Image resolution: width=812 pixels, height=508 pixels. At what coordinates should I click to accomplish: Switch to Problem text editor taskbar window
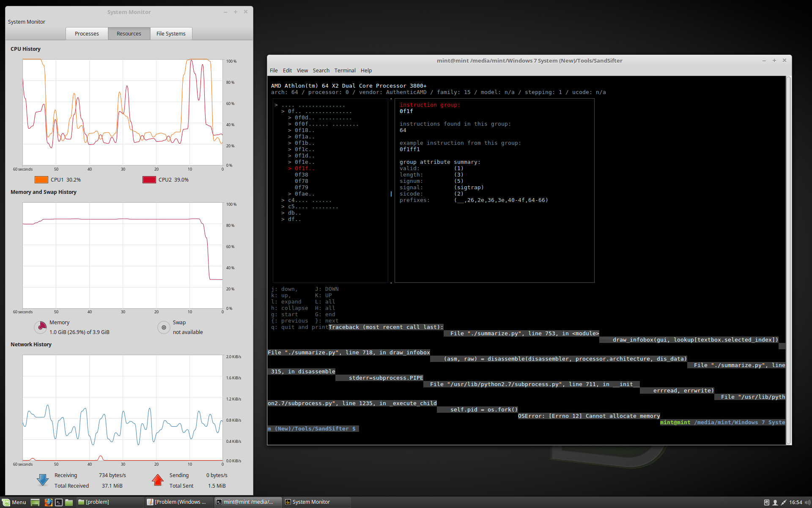point(178,502)
